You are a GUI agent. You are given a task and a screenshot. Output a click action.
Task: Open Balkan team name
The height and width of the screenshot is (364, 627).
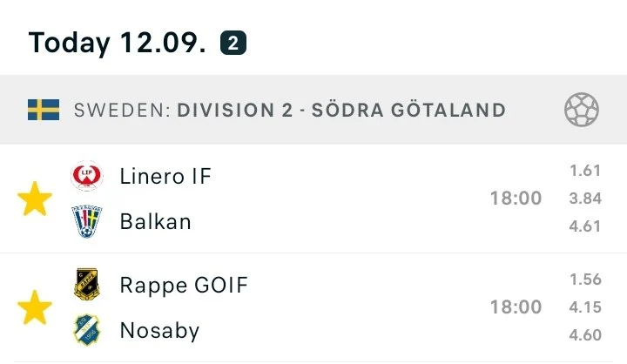pyautogui.click(x=155, y=221)
